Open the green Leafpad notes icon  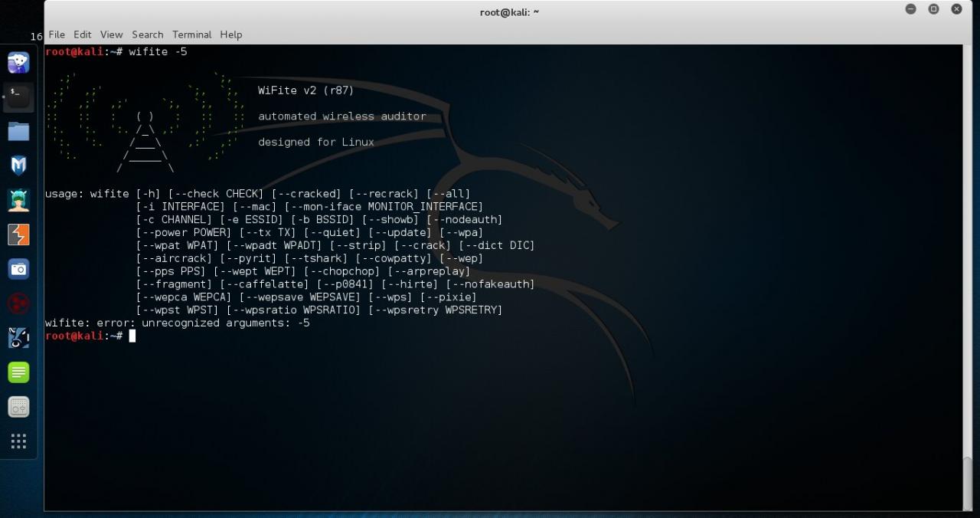tap(18, 372)
